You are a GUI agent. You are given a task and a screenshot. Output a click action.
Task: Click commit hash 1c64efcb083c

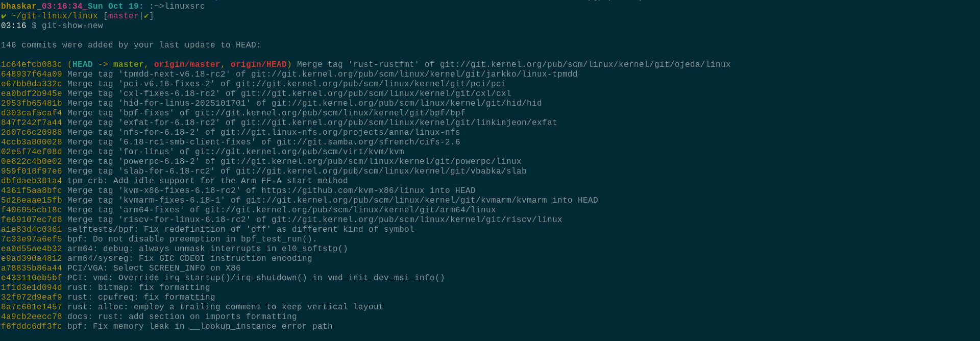tap(31, 64)
